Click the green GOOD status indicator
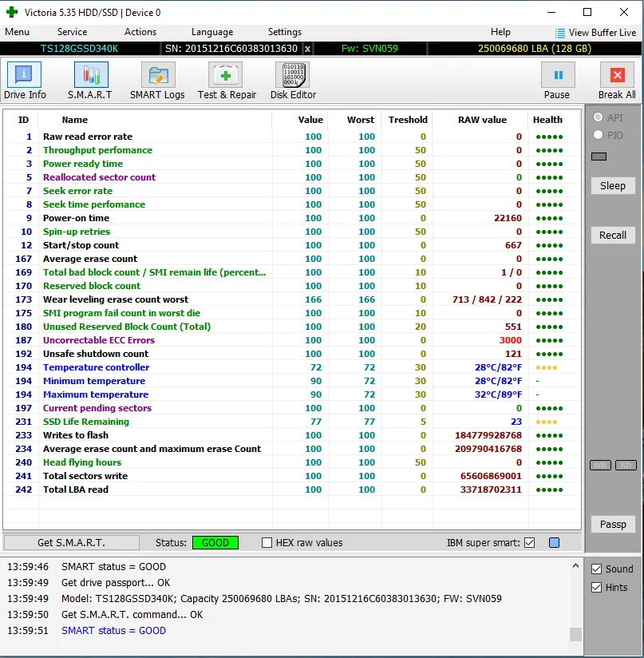 click(x=215, y=542)
